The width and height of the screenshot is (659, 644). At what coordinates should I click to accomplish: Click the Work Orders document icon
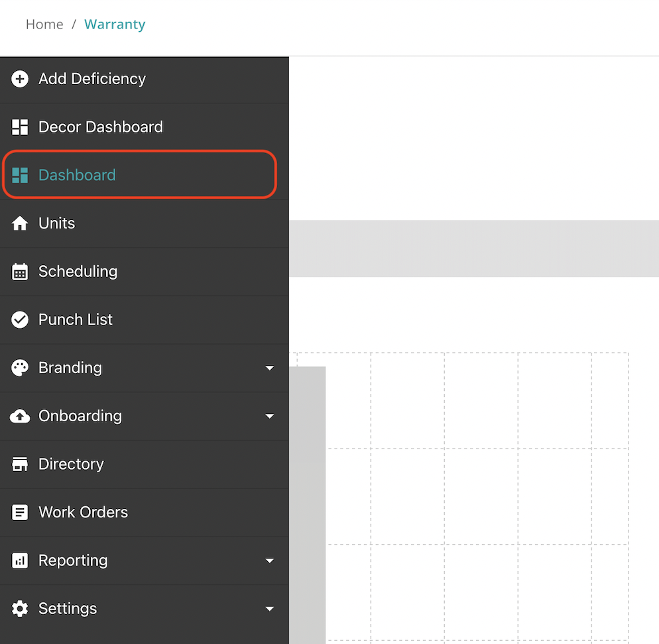[20, 513]
